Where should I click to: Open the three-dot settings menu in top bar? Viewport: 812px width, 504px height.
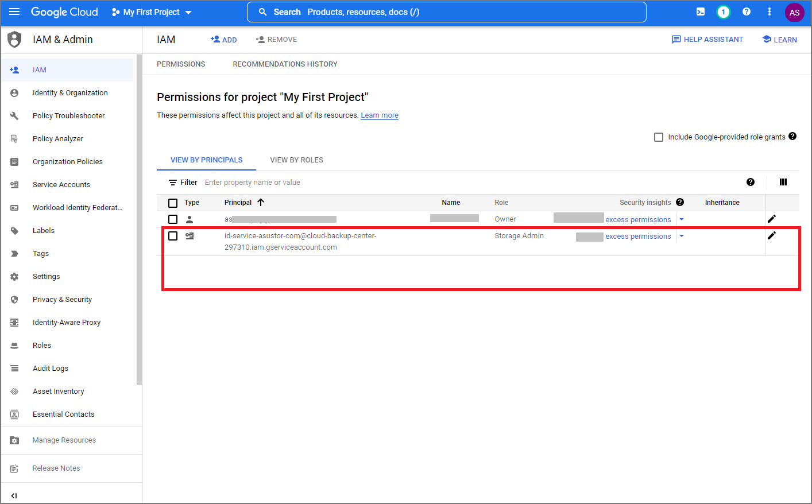coord(770,11)
